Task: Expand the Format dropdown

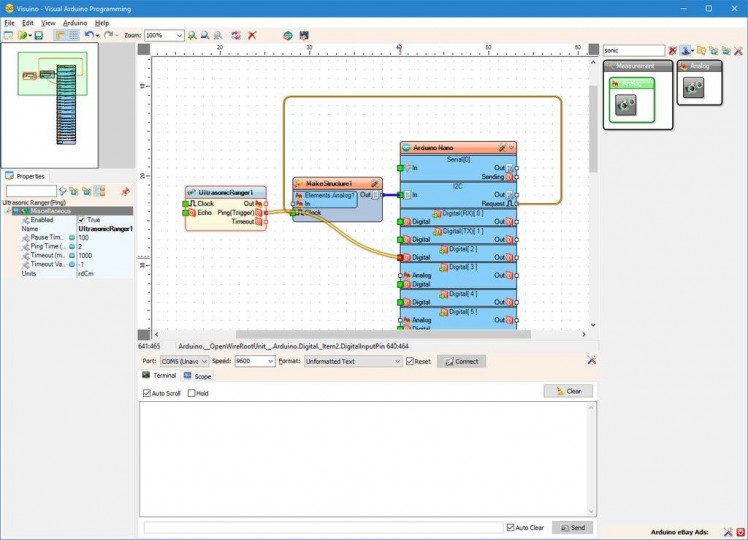Action: pyautogui.click(x=397, y=361)
